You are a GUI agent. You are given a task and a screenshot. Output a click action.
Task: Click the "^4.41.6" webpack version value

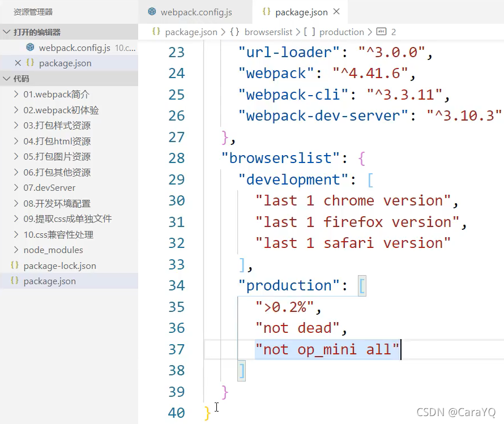click(x=370, y=74)
